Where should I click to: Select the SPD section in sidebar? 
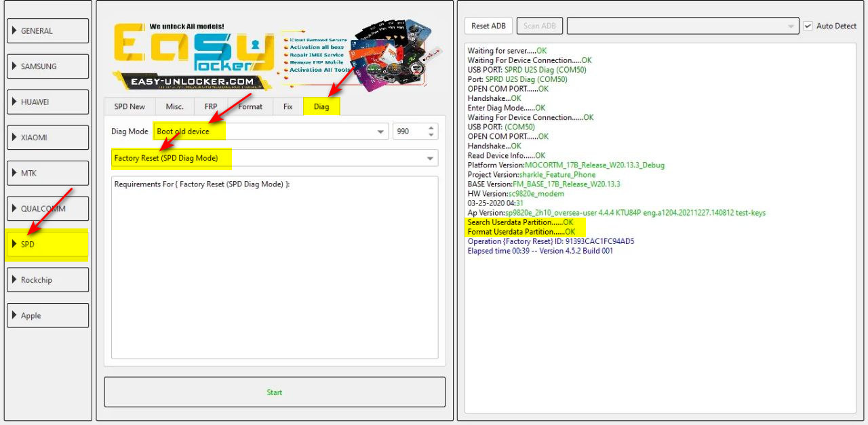point(47,244)
